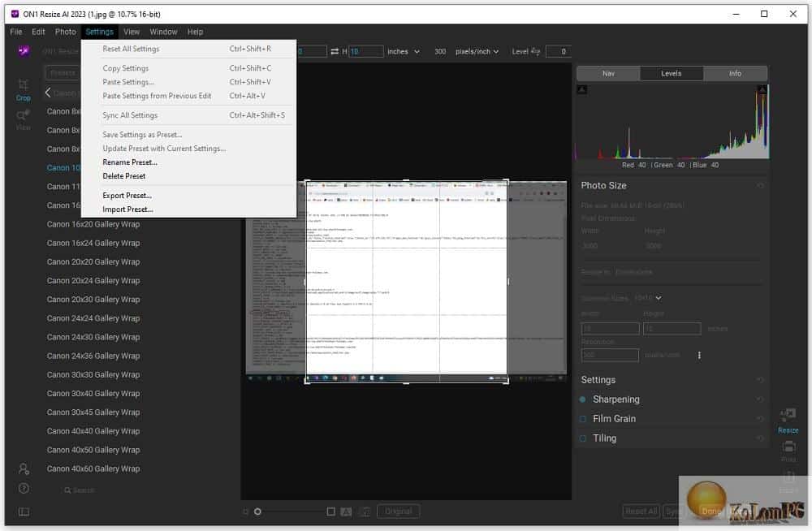Image resolution: width=812 pixels, height=531 pixels.
Task: Open the user account icon
Action: [x=24, y=468]
